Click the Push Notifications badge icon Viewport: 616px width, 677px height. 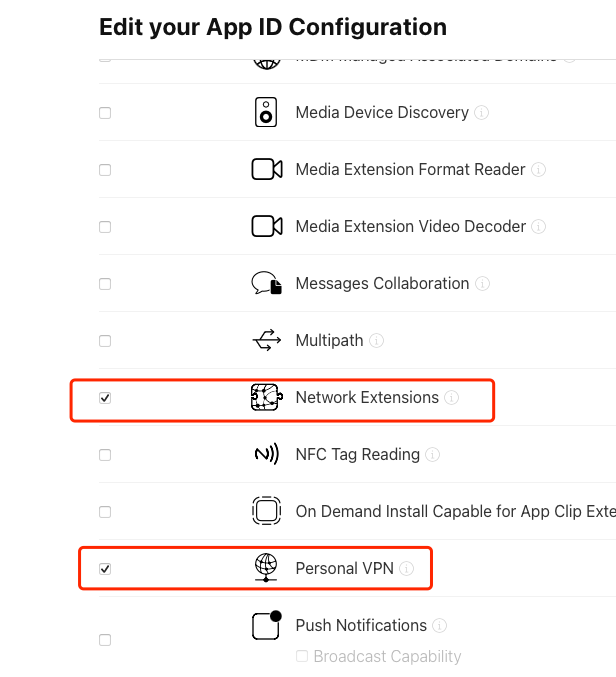(x=267, y=625)
